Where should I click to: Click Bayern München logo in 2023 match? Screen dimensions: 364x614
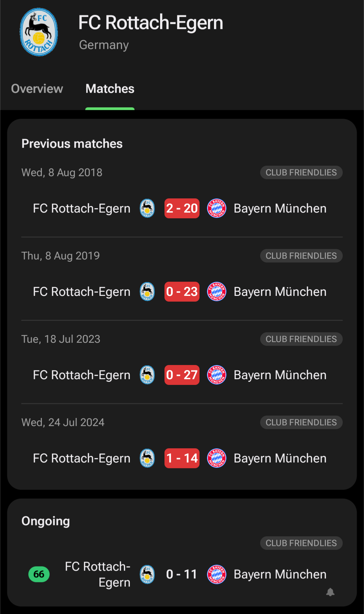click(216, 375)
